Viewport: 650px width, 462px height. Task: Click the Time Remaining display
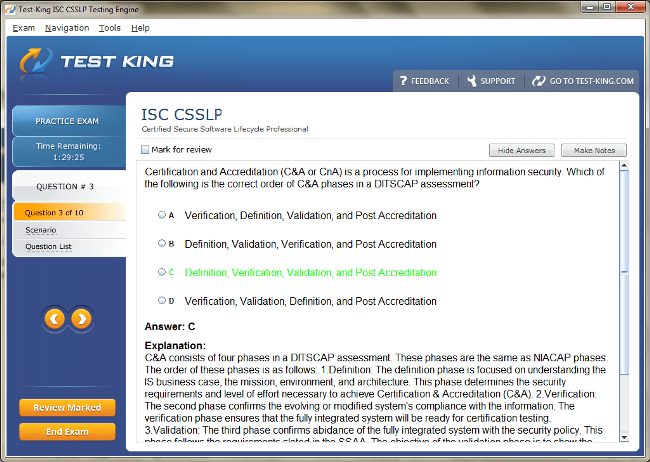69,151
